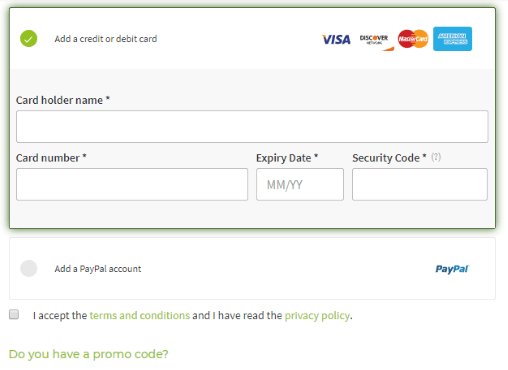This screenshot has height=370, width=508.
Task: Expand the promo code section
Action: [88, 354]
